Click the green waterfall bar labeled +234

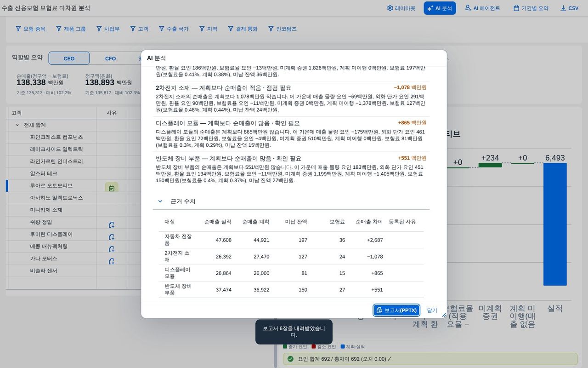coord(490,165)
